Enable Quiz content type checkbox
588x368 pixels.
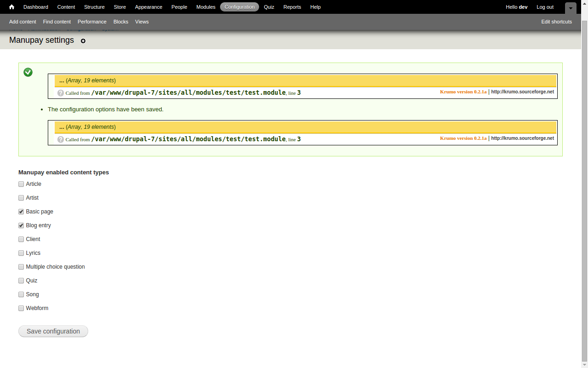click(21, 281)
